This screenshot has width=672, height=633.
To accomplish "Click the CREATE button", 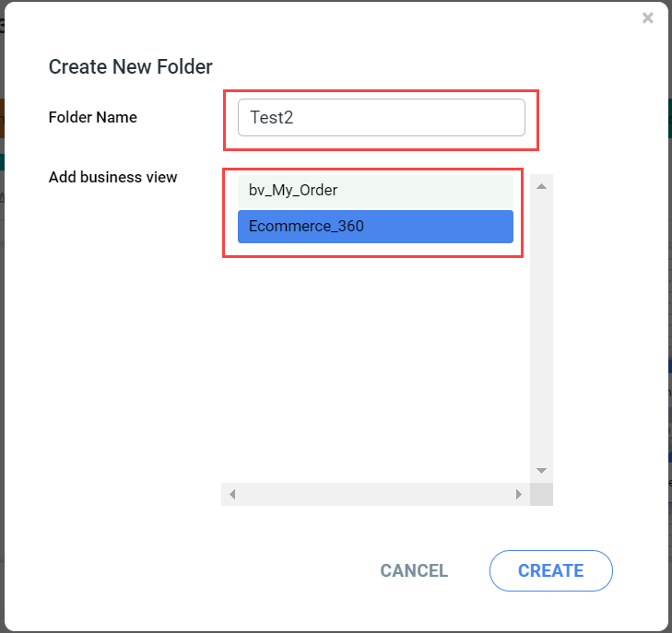I will (550, 570).
